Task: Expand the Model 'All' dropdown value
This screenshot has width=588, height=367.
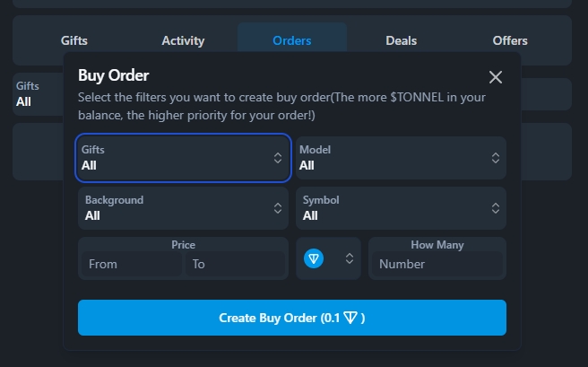Action: 307,166
